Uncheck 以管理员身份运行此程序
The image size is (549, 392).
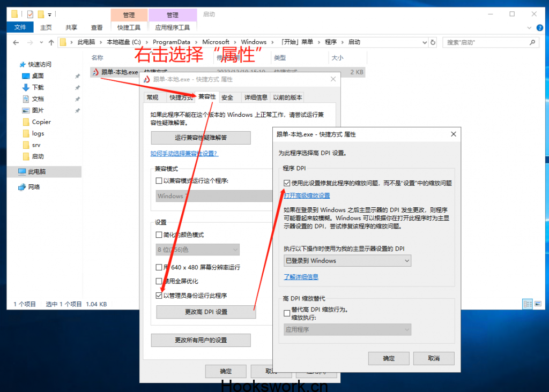pos(159,296)
